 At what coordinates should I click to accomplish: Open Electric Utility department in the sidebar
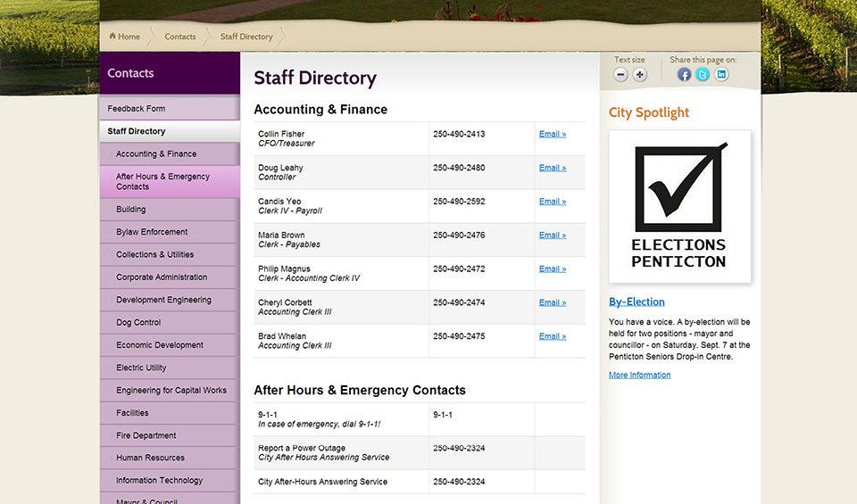141,368
